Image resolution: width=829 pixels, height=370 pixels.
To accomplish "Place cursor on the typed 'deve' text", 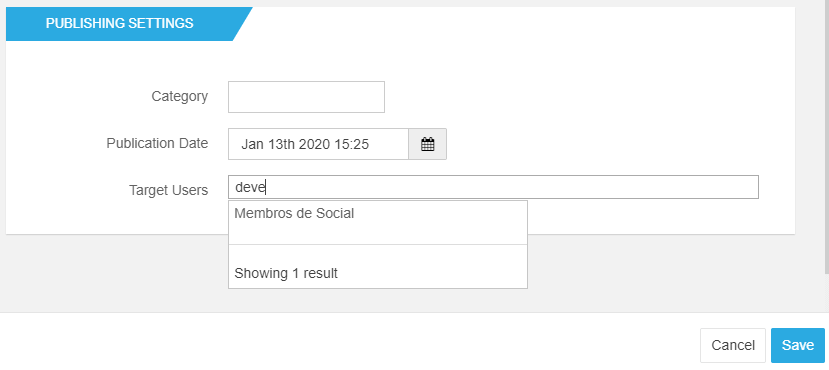I will [250, 187].
